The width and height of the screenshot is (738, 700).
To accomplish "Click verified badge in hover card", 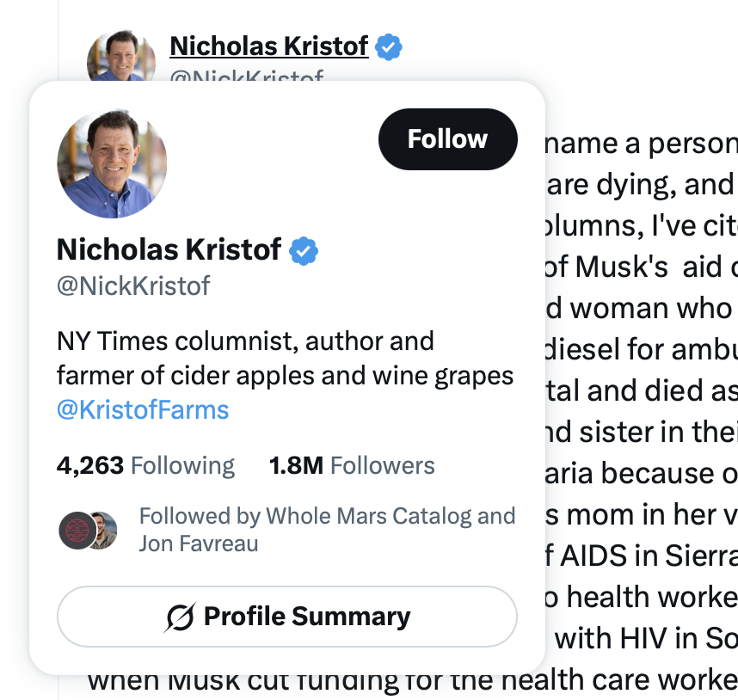I will pyautogui.click(x=304, y=251).
